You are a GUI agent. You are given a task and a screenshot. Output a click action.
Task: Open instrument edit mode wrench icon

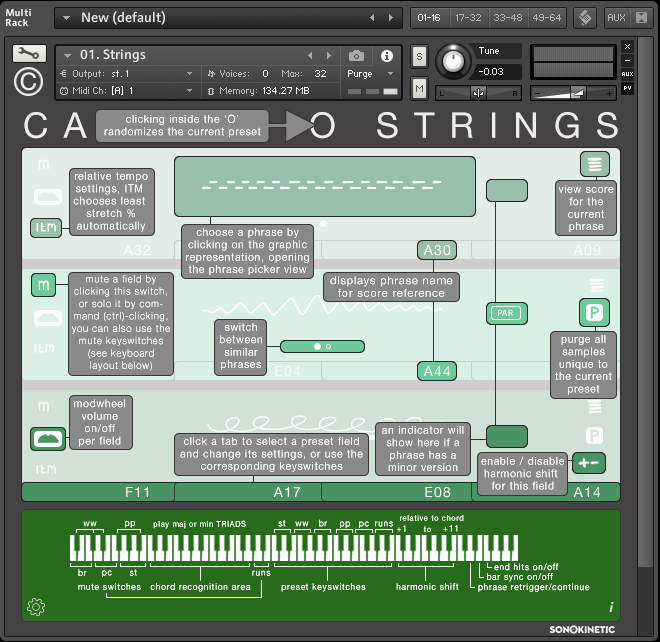coord(29,53)
